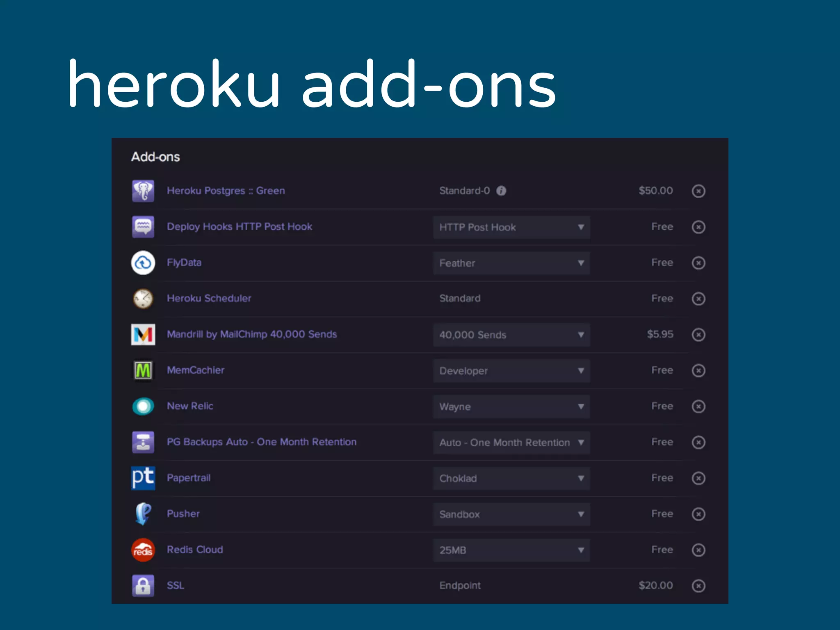Click the Deploy Hooks chat icon
Image resolution: width=840 pixels, height=630 pixels.
[x=143, y=227]
